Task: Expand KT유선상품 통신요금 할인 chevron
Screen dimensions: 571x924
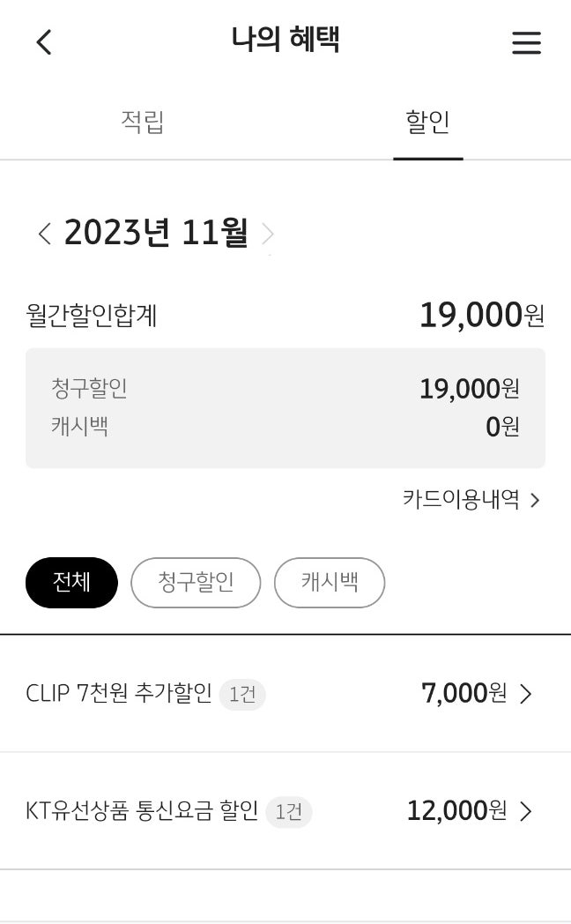Action: point(526,811)
